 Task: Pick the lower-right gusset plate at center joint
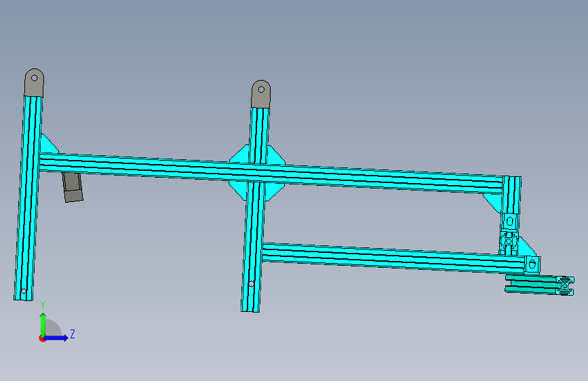coord(275,192)
